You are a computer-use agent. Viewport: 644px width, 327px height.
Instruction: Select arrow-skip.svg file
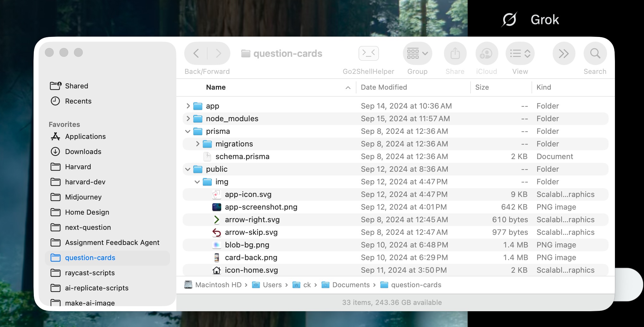pyautogui.click(x=396, y=232)
